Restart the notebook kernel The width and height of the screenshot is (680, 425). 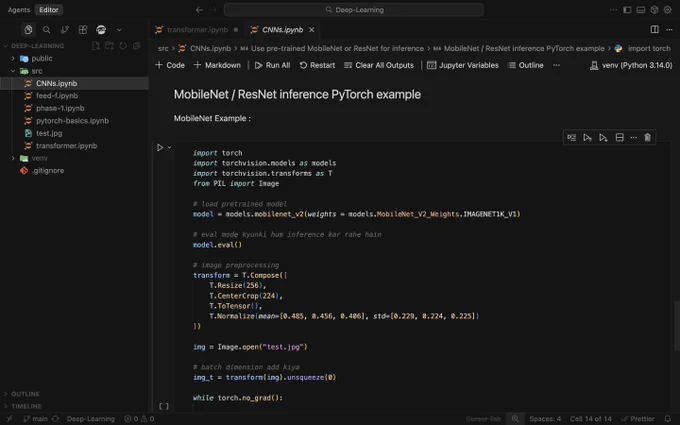[x=317, y=65]
